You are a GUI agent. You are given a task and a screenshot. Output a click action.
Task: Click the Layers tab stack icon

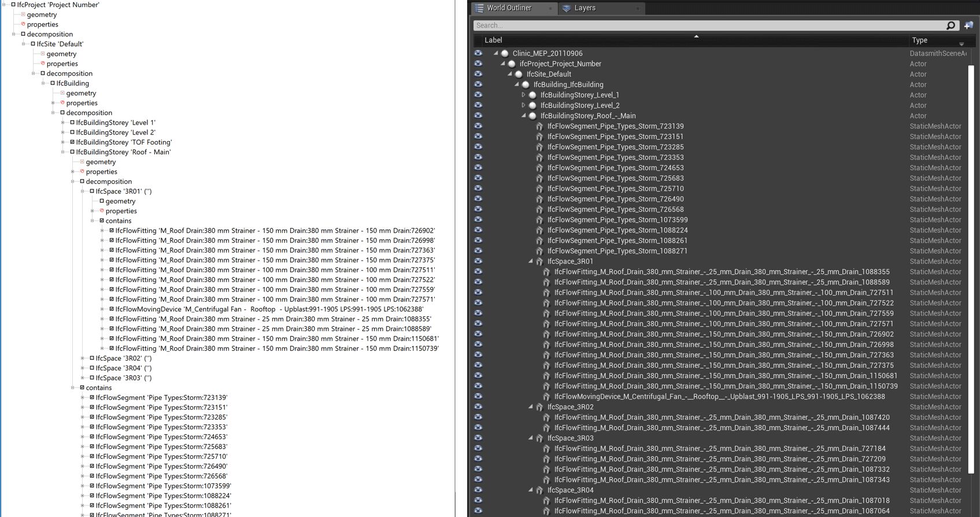pos(567,8)
